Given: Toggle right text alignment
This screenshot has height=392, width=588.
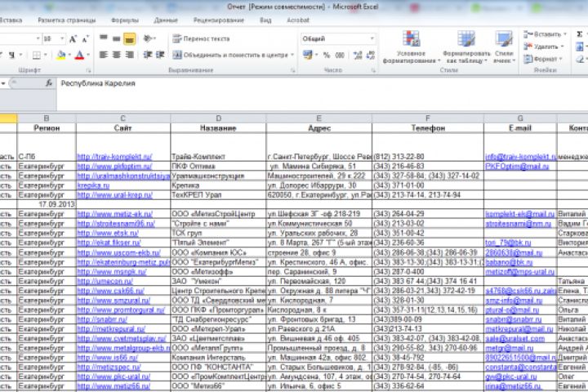Looking at the screenshot, I should pos(129,55).
